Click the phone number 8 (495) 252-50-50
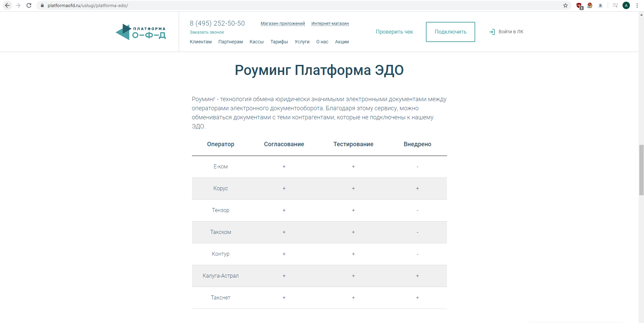Viewport: 644px width, 323px height. point(217,23)
